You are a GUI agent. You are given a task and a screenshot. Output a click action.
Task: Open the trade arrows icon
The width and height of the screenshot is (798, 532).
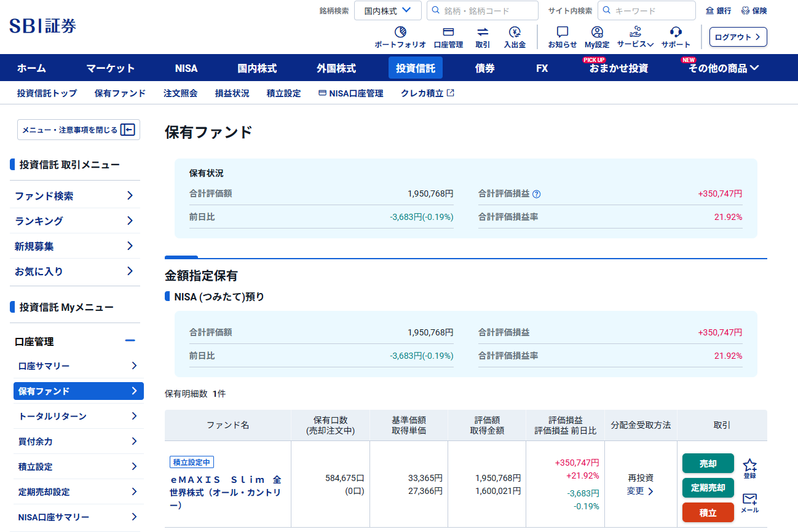click(x=483, y=33)
